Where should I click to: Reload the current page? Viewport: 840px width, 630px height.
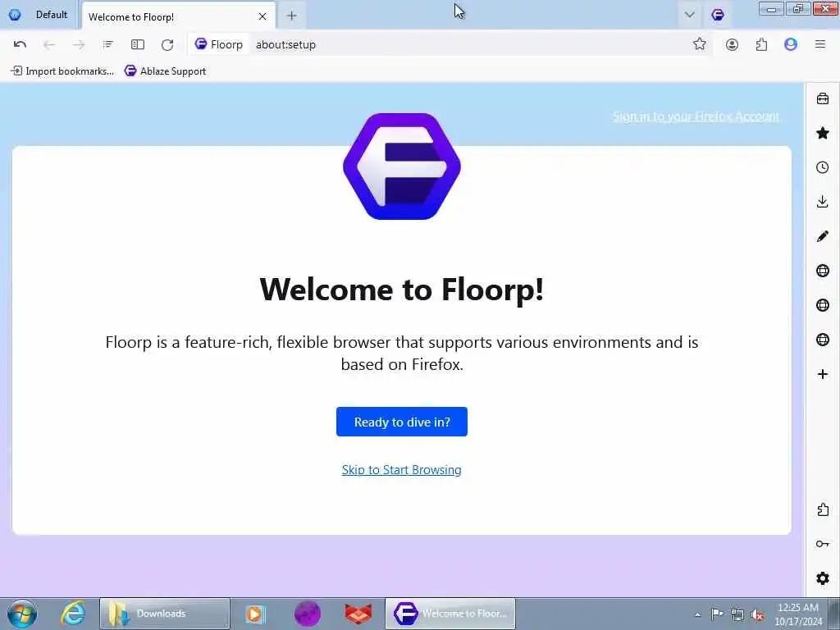pyautogui.click(x=167, y=44)
